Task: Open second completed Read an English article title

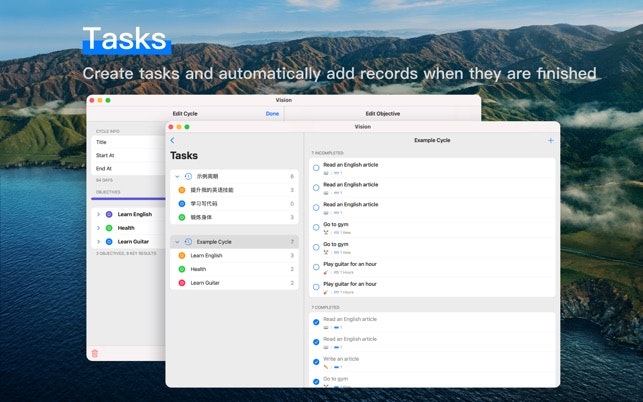Action: 350,339
